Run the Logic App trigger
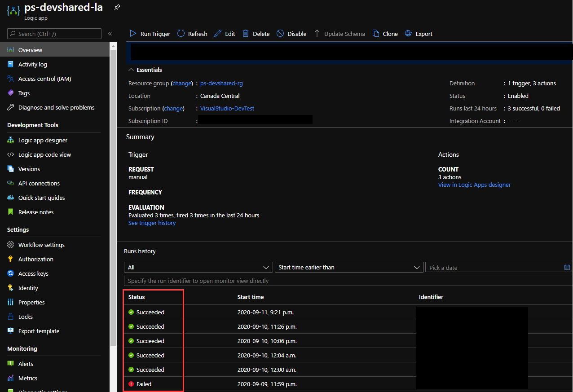This screenshot has height=392, width=573. pos(150,33)
